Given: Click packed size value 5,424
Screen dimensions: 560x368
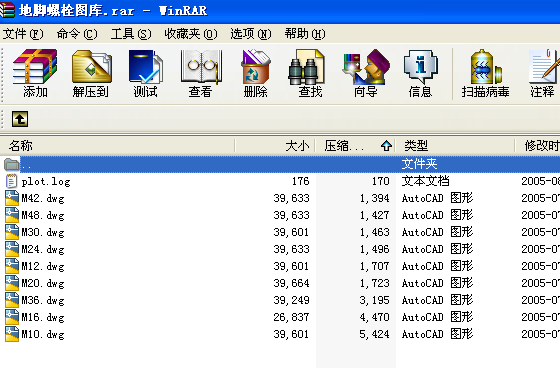Looking at the screenshot, I should [374, 334].
